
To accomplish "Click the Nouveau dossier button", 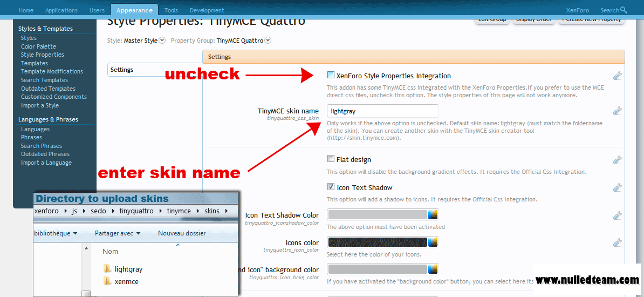I will click(x=182, y=233).
